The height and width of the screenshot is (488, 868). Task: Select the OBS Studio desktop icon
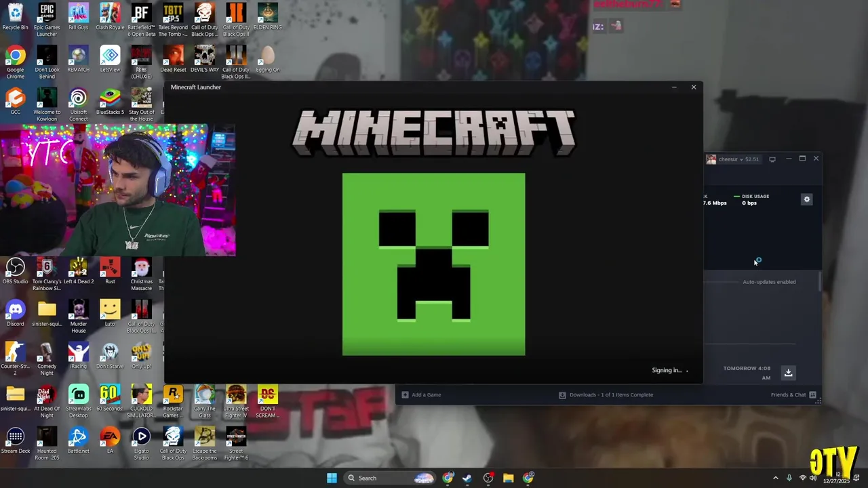point(15,271)
